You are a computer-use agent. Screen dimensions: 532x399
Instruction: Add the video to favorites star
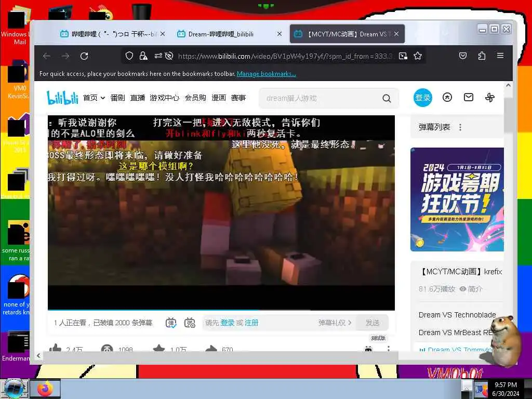click(x=159, y=348)
